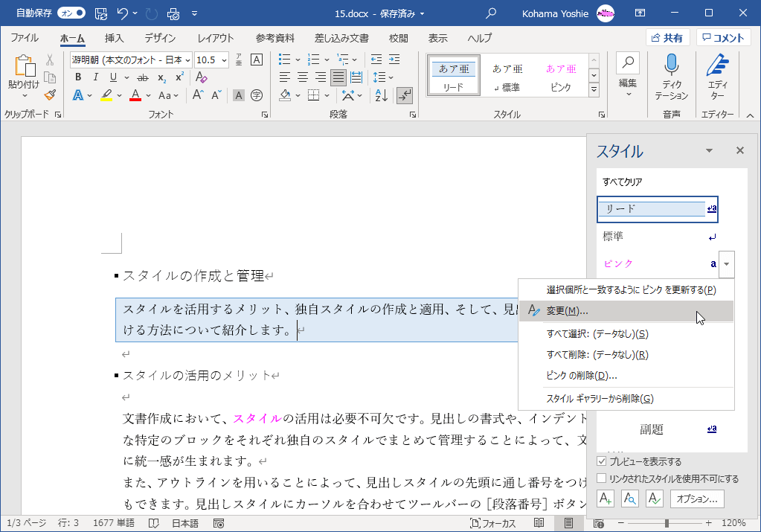Screen dimensions: 761x532
Task: Toggle the AutoSave switch
Action: (71, 13)
